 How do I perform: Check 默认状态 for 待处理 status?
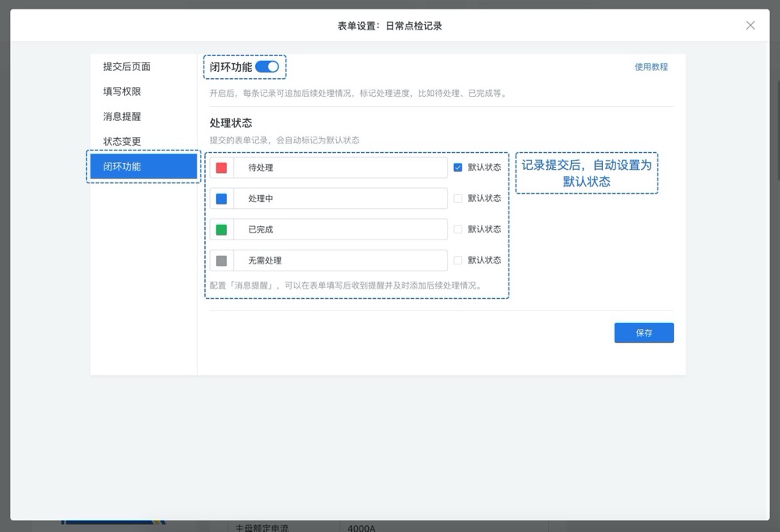(x=458, y=167)
